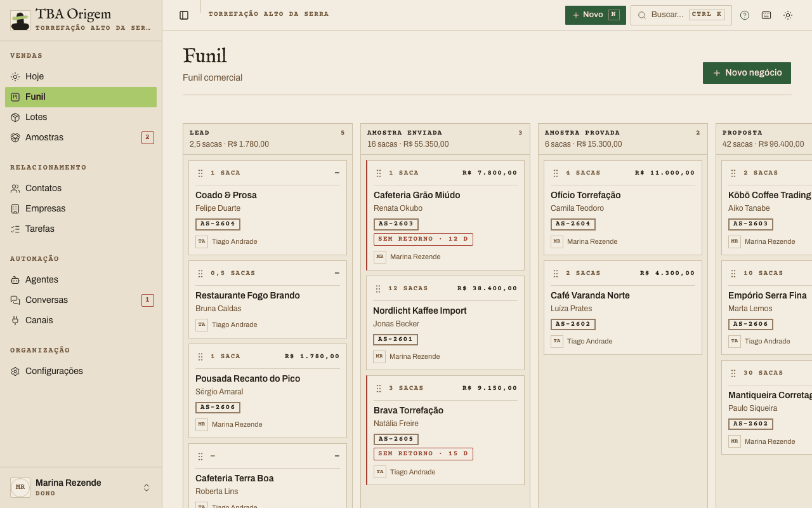Screen dimensions: 812x508
Task: Open the Canais plug icon
Action: pyautogui.click(x=15, y=321)
